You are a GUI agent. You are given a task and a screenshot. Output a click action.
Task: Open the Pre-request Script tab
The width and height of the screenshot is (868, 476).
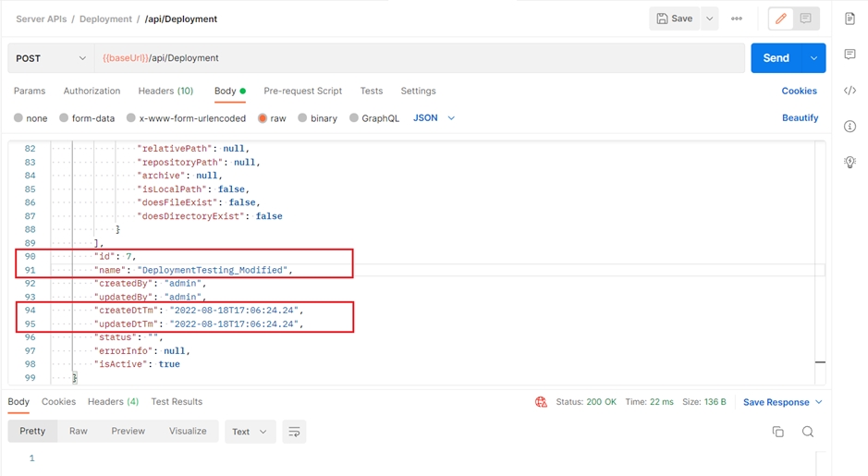coord(302,91)
